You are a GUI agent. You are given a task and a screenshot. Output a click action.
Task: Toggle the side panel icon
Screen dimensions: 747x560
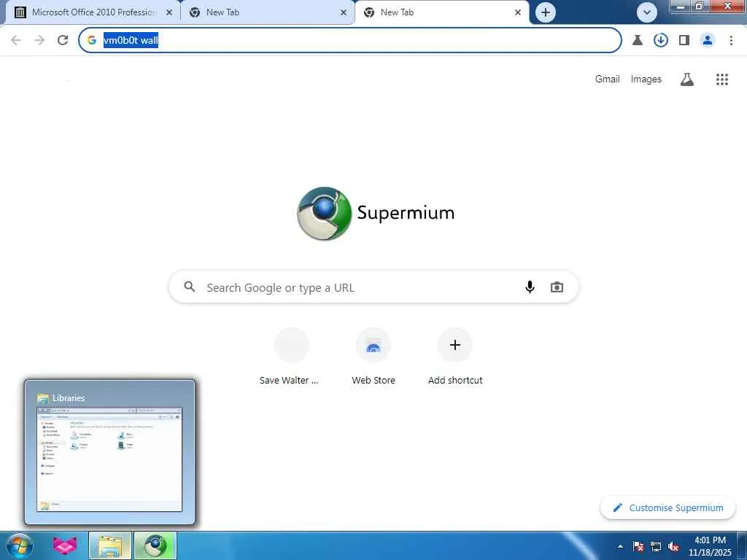tap(684, 41)
